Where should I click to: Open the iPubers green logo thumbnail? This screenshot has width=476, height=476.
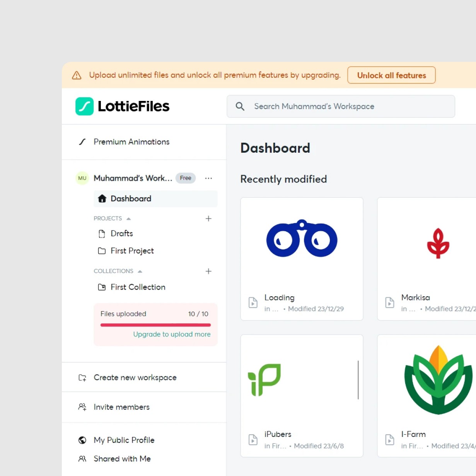point(264,380)
